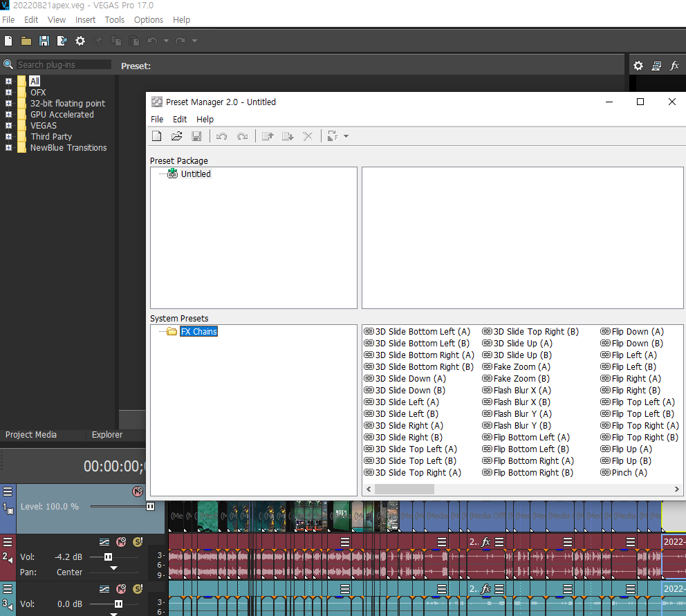
Task: Click filter view icon in Preset Manager
Action: pos(333,136)
